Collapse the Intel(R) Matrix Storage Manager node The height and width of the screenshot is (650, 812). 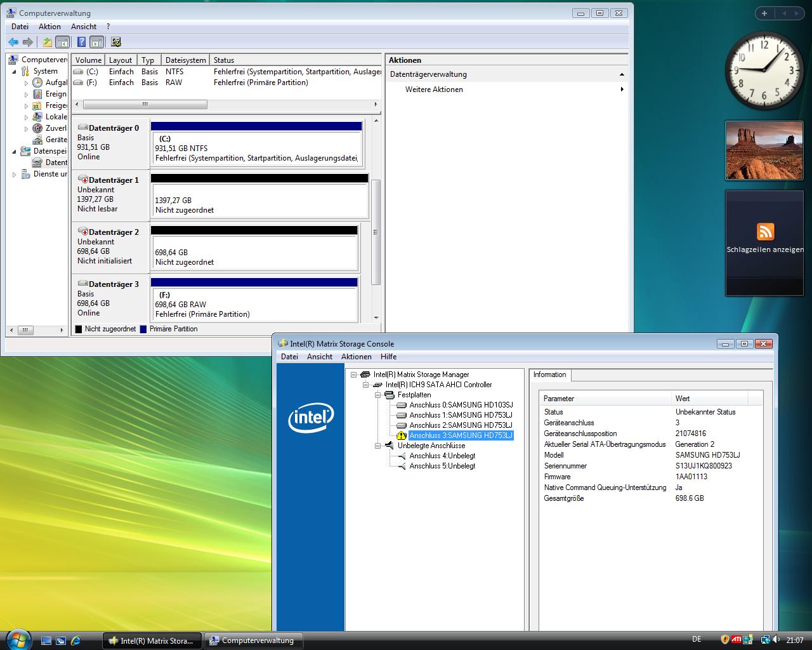[x=354, y=375]
